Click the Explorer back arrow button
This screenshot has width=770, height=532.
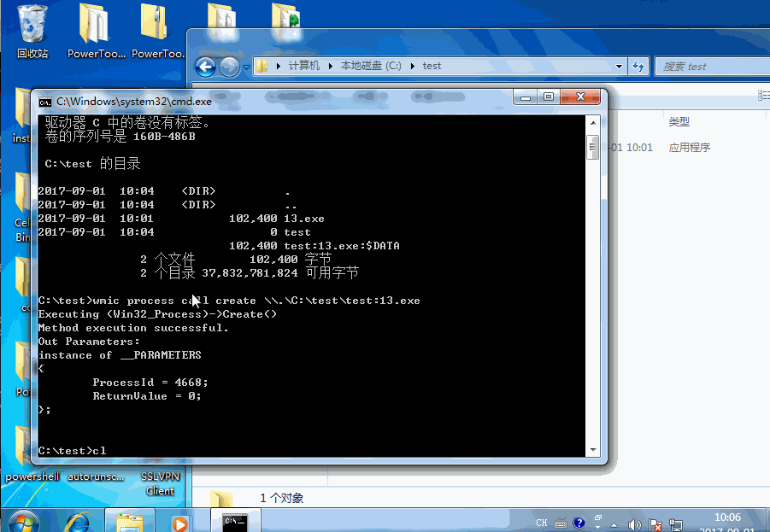205,67
